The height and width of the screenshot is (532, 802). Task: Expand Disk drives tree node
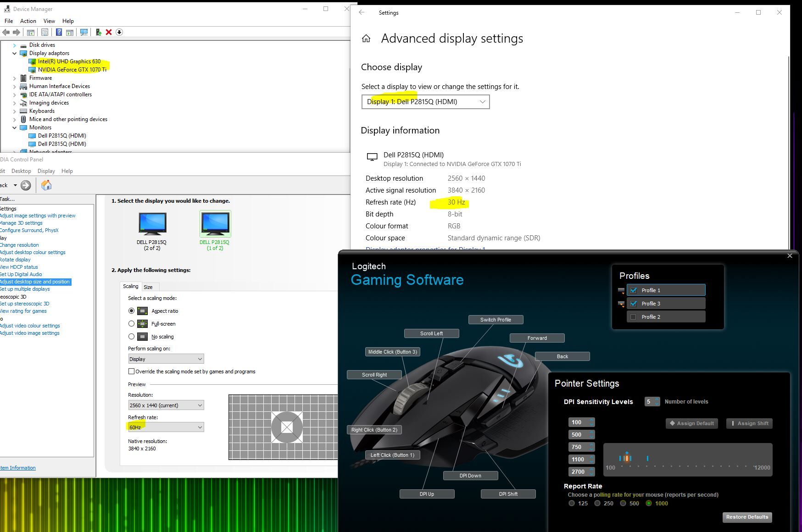pos(14,45)
